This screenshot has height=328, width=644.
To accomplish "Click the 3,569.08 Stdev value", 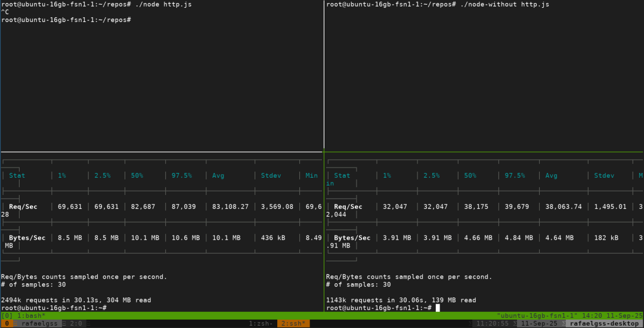I will point(277,206).
